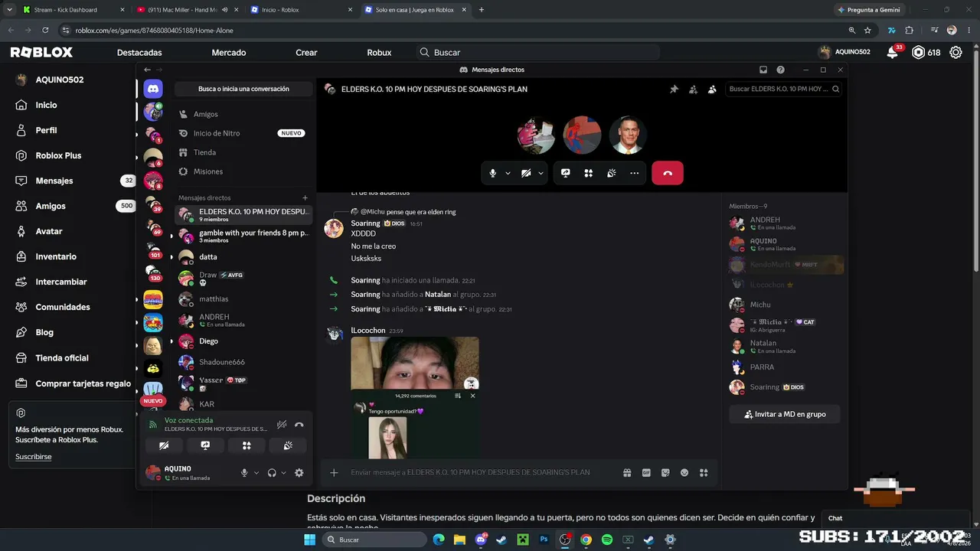Viewport: 980px width, 551px height.
Task: Click 'Busca o inicia una conversación' search box
Action: tap(243, 89)
